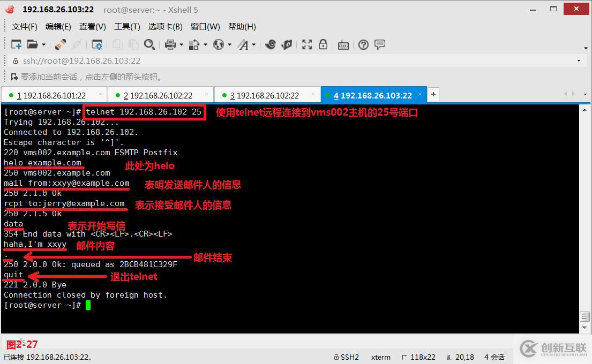Click the terminal line '220 vms002.example.com ESMTP Postfix'
This screenshot has height=364, width=592.
pos(91,153)
